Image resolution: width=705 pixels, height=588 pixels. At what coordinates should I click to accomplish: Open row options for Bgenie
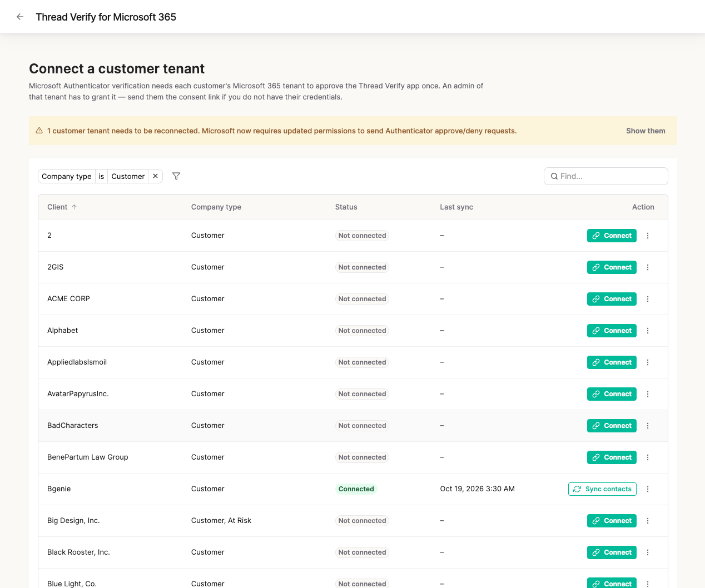click(648, 489)
